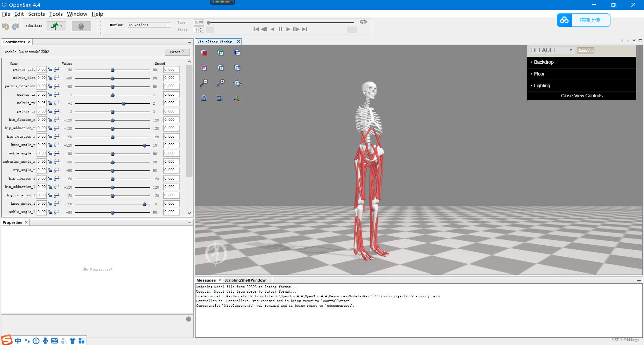644x345 pixels.
Task: Open the Scripts menu
Action: tap(37, 14)
